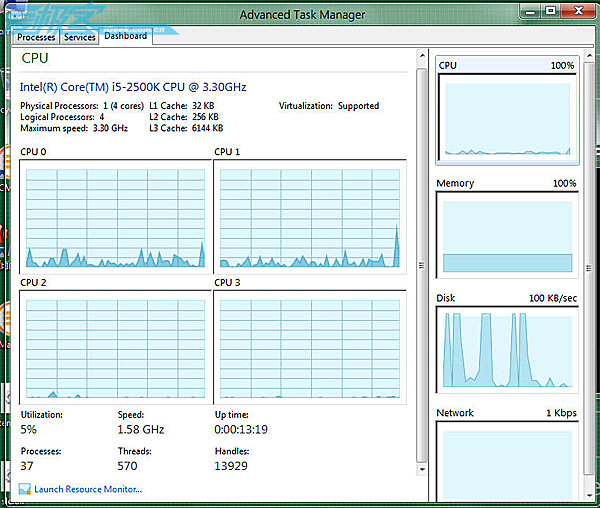Viewport: 600px width, 508px height.
Task: Switch to the Processes tab
Action: point(36,37)
